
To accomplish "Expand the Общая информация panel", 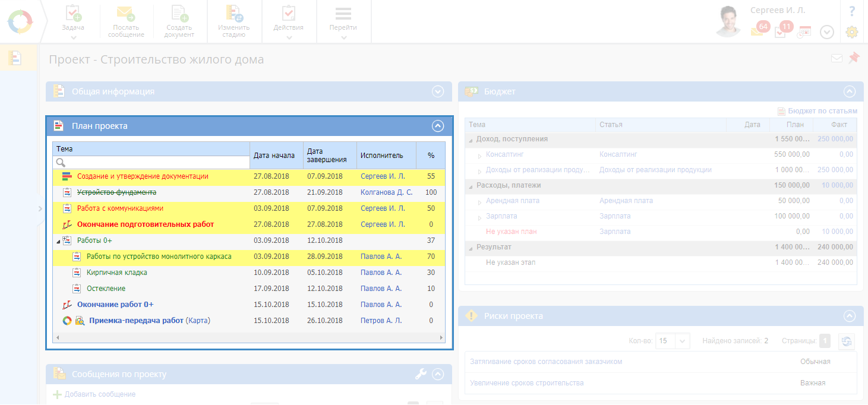I will pos(438,91).
